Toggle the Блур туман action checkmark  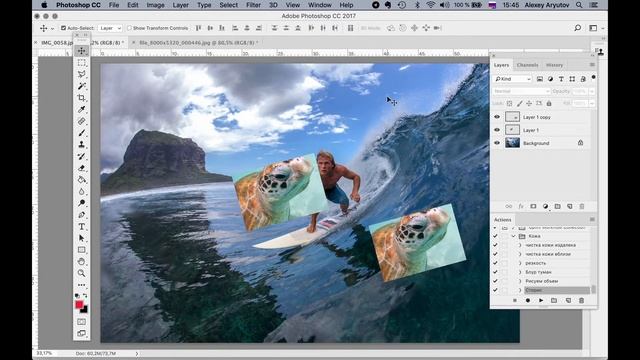point(495,272)
